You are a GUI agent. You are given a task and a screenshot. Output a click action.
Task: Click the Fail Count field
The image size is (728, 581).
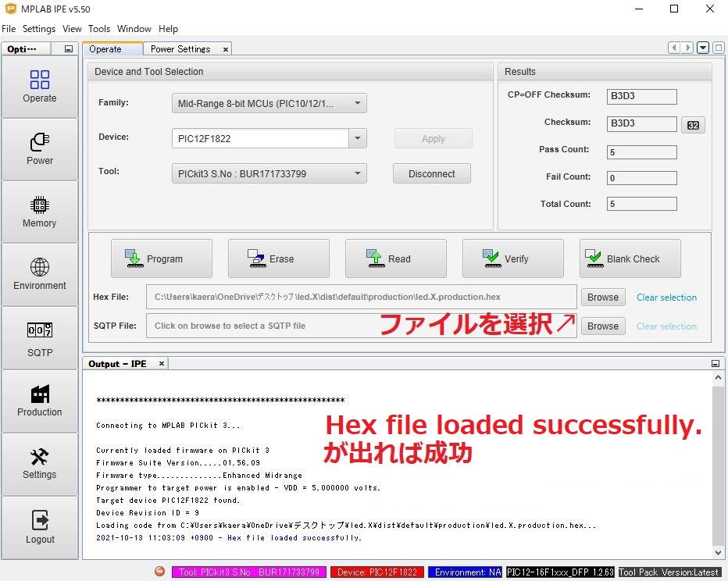tap(641, 178)
